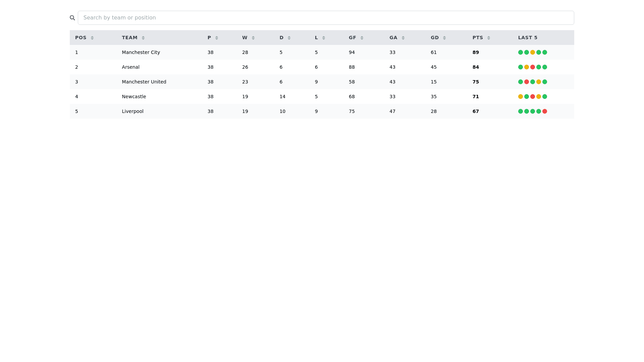Select the Arsenal team name
This screenshot has width=644, height=362.
coord(130,67)
